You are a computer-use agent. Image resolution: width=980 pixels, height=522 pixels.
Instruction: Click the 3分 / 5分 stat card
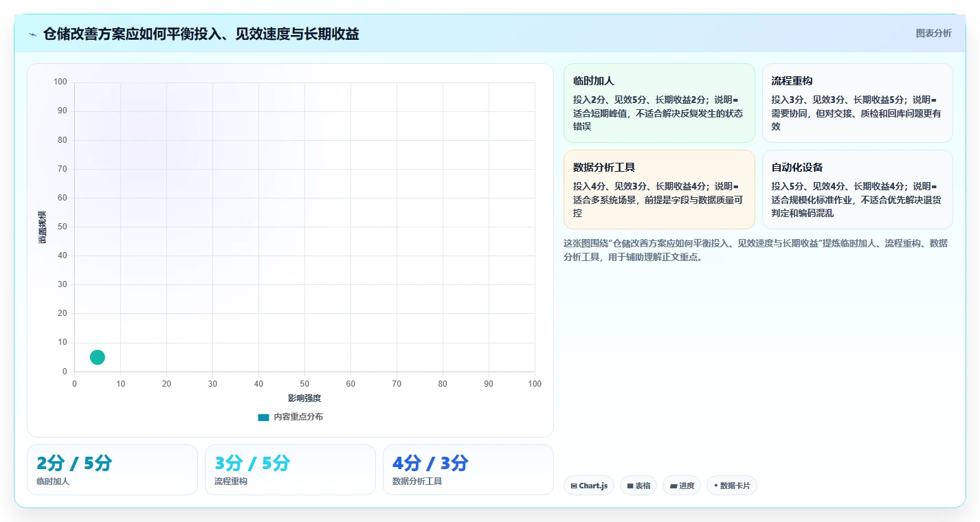point(290,470)
